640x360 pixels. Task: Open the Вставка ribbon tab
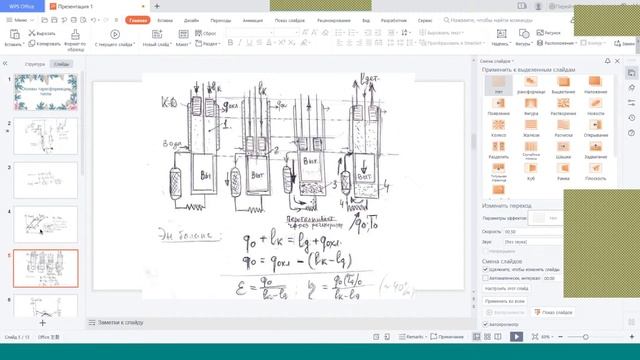coord(165,20)
